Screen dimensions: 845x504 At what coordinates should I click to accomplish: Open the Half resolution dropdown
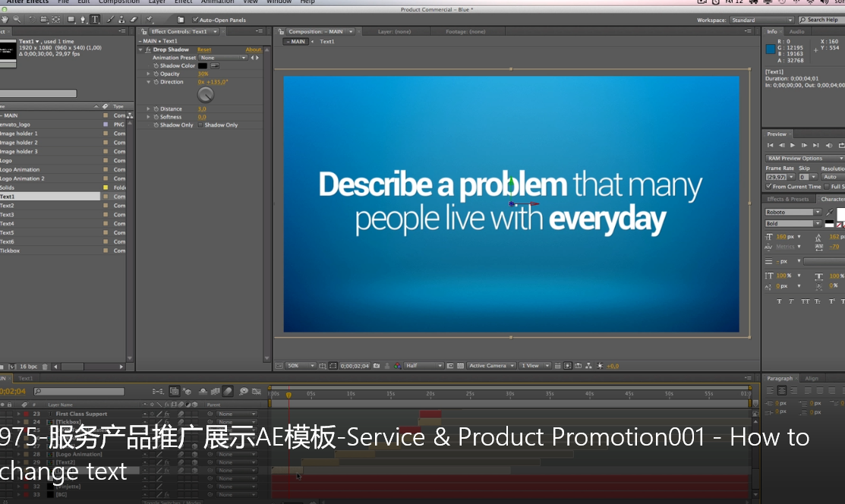(424, 365)
